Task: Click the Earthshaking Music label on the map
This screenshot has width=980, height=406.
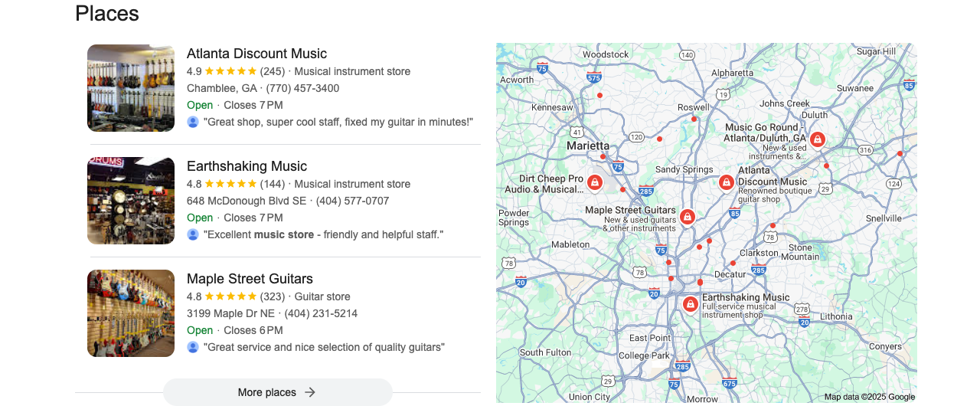Action: 746,297
